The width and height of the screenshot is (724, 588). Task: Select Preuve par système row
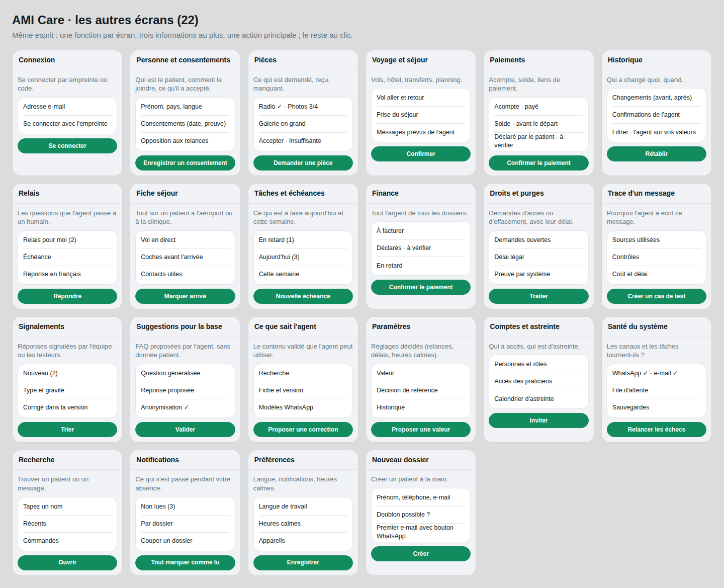tap(538, 274)
